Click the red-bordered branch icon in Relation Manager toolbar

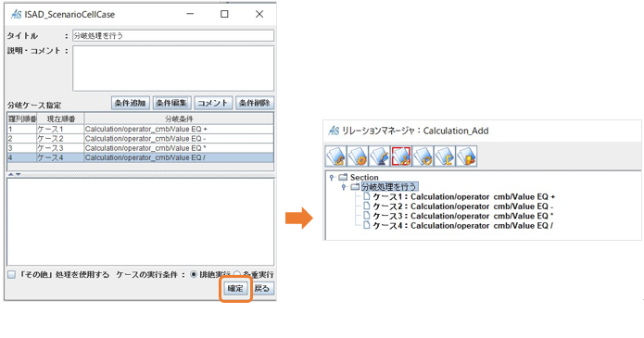coord(401,156)
